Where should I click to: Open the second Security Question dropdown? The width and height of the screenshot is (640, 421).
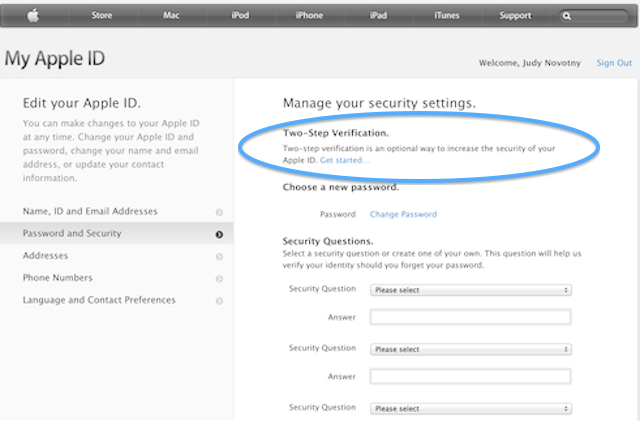[471, 350]
